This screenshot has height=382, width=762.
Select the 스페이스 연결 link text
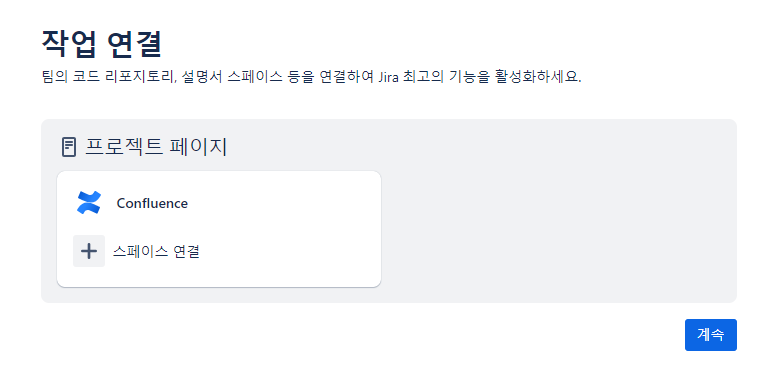pos(156,251)
